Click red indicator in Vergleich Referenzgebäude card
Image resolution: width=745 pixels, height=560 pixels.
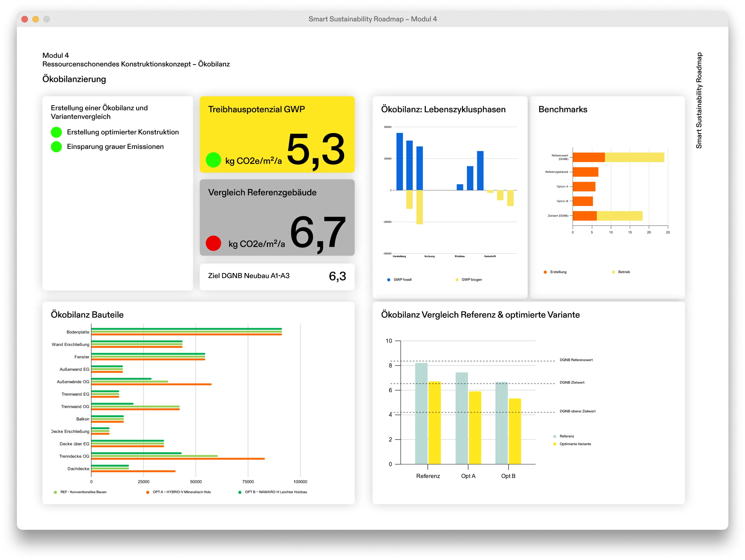click(213, 243)
